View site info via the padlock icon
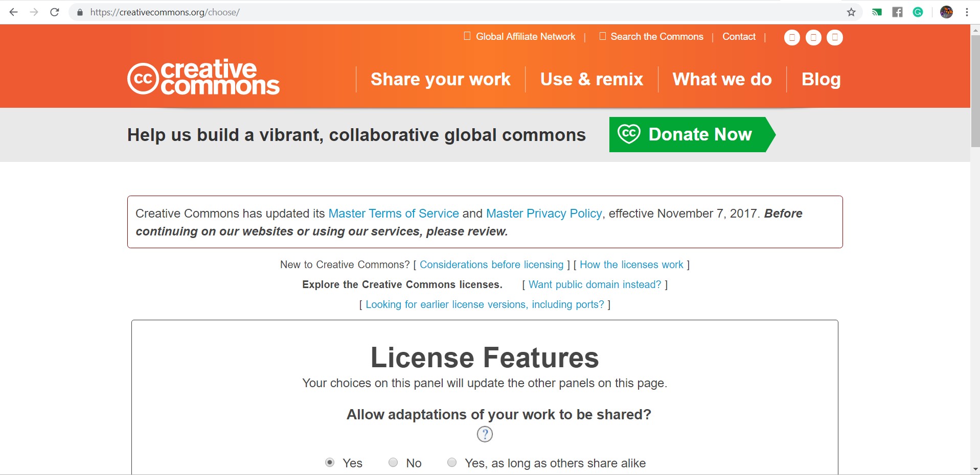The height and width of the screenshot is (475, 980). point(80,12)
